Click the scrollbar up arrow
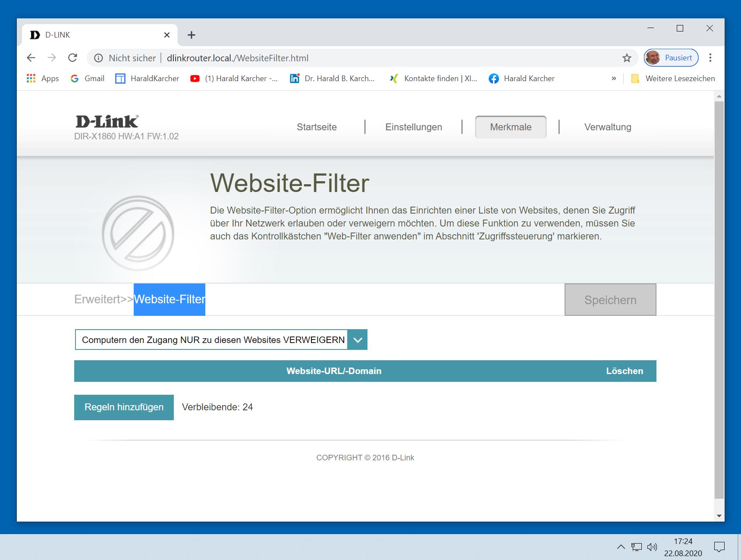Image resolution: width=741 pixels, height=560 pixels. click(719, 96)
